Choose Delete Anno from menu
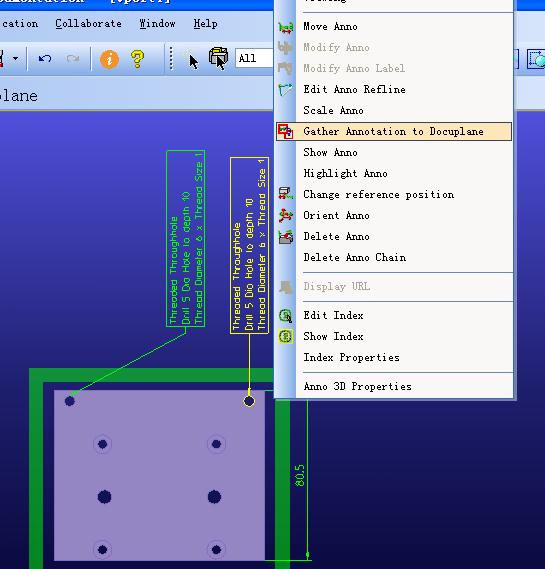The image size is (545, 569). click(x=394, y=237)
